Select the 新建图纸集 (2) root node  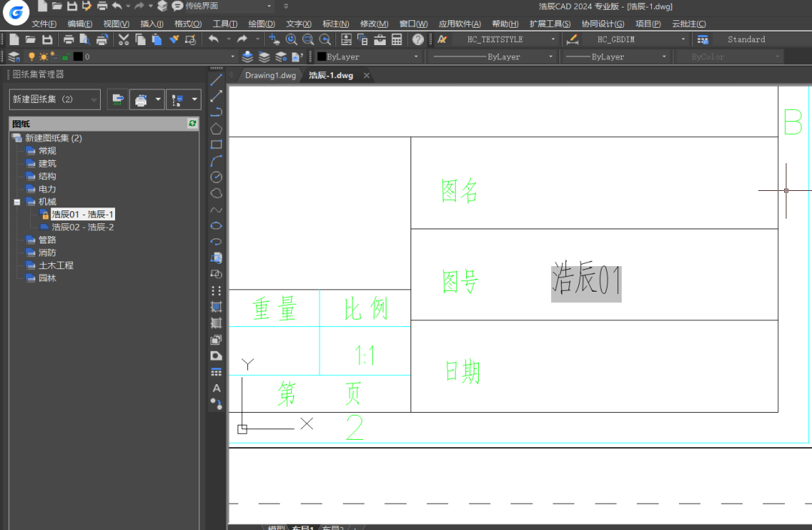pos(53,138)
